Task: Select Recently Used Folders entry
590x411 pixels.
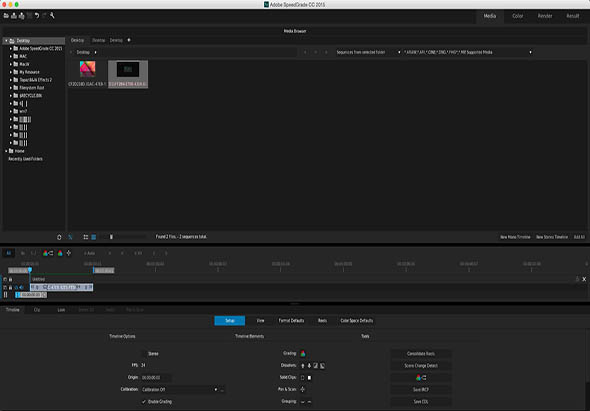Action: click(x=25, y=159)
